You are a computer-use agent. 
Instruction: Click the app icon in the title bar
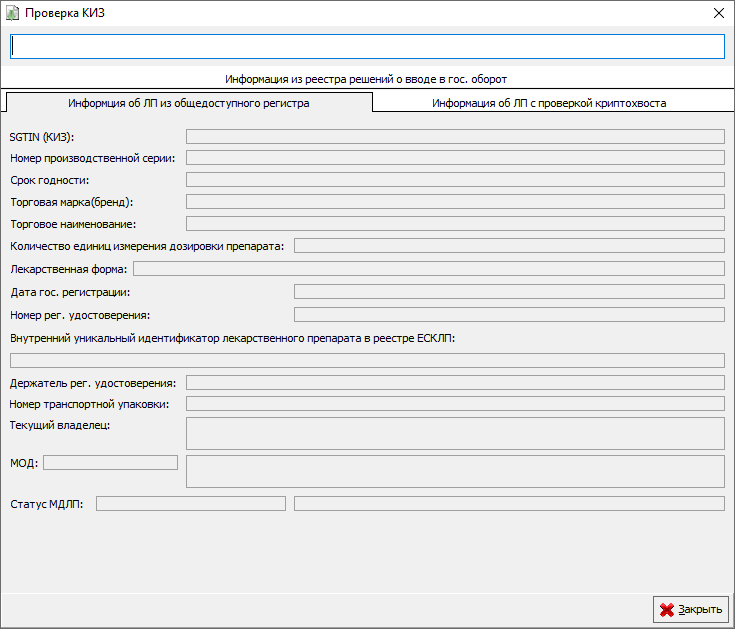tap(12, 13)
